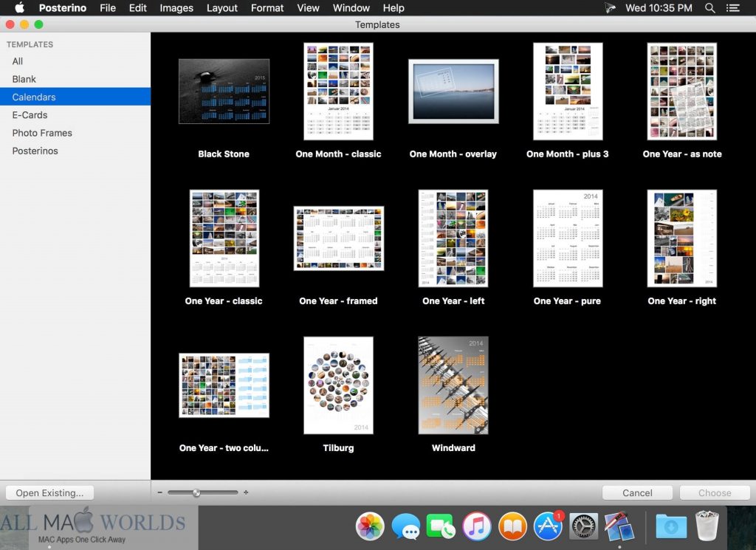Select One Year - classic template
Viewport: 756px width, 550px height.
[224, 238]
